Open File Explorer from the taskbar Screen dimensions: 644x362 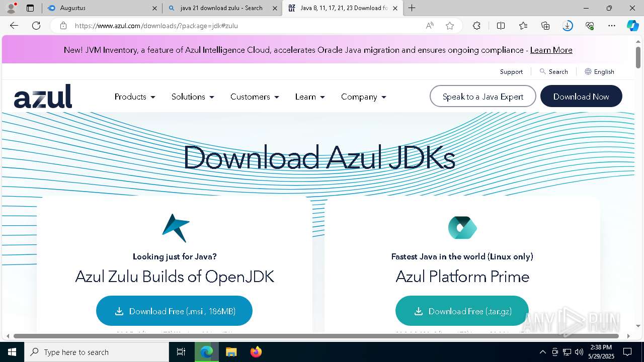tap(231, 352)
